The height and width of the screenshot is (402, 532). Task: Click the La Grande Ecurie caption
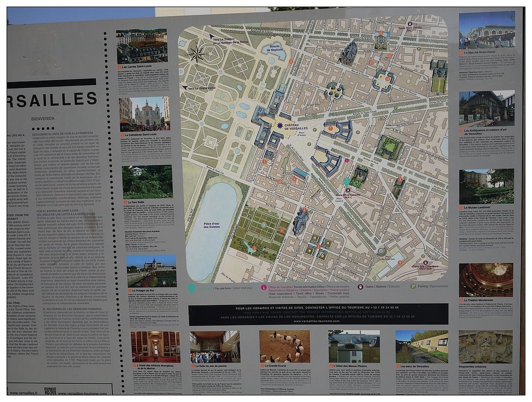click(274, 366)
